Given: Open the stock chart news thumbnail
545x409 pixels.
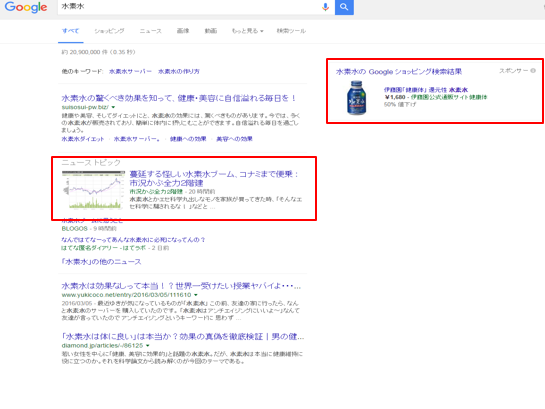Looking at the screenshot, I should click(x=93, y=190).
